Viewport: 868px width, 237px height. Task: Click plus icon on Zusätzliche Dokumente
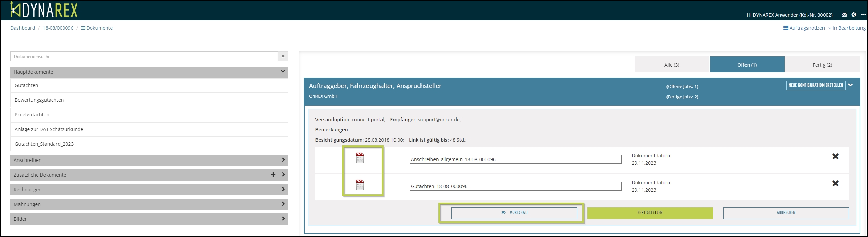point(273,175)
